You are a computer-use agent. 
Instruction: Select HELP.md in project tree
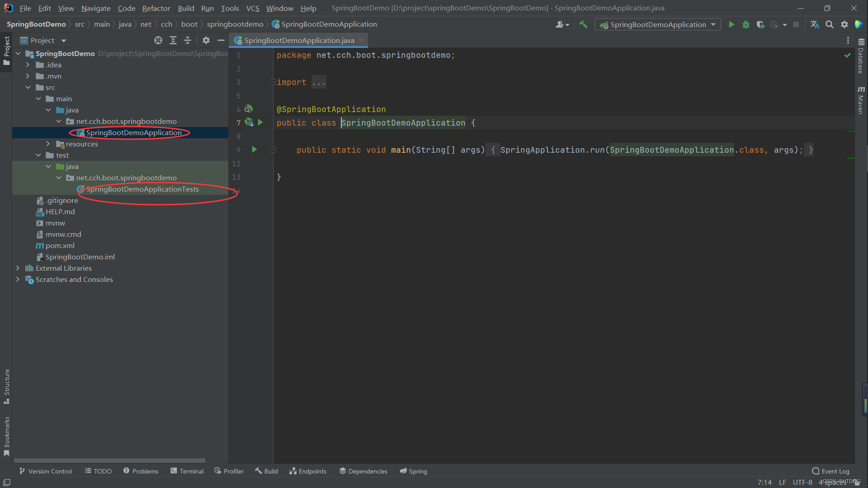pyautogui.click(x=60, y=211)
